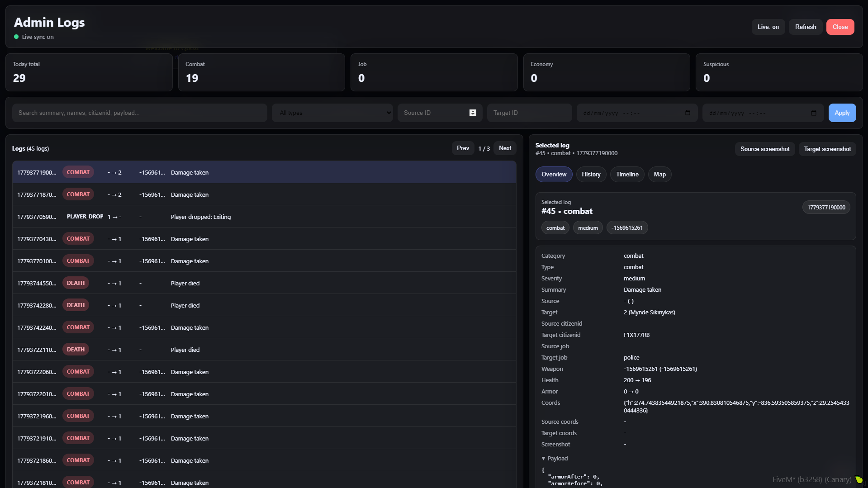This screenshot has width=868, height=488.
Task: Select the PLAYER_DROP log row
Action: point(264,216)
